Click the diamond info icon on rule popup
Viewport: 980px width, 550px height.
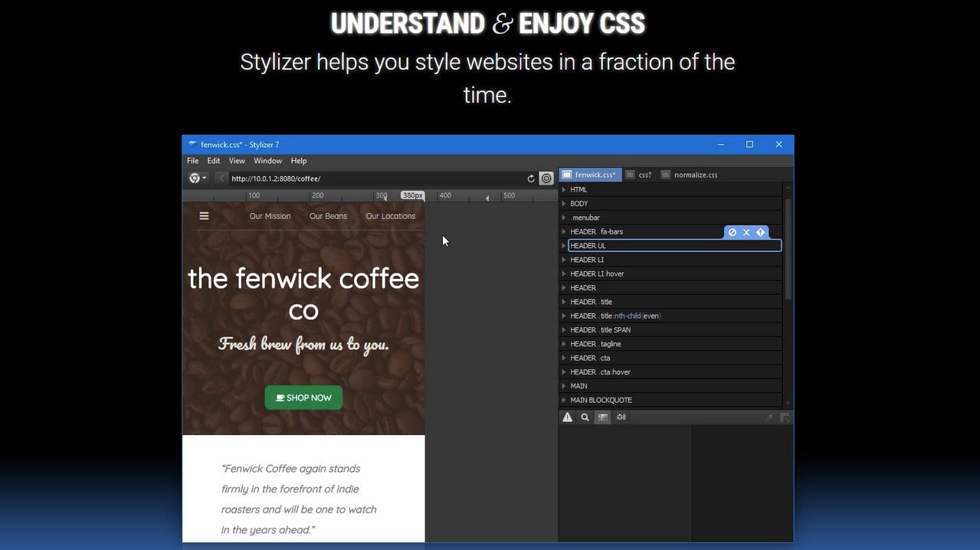pyautogui.click(x=761, y=232)
